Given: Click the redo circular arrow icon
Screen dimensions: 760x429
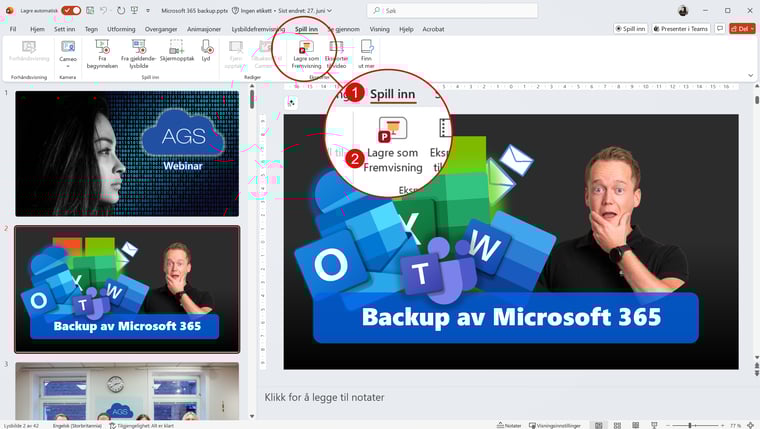Looking at the screenshot, I should click(121, 10).
